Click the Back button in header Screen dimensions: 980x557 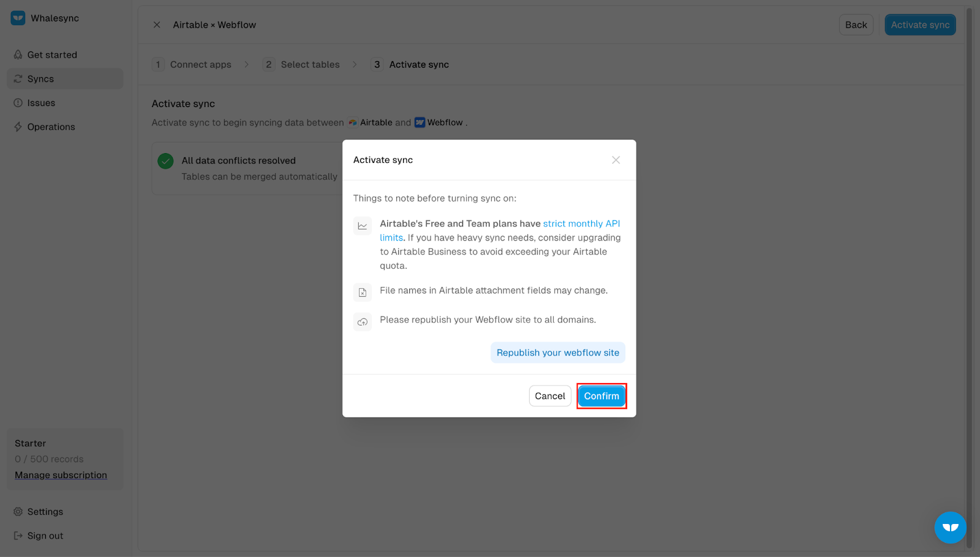point(856,24)
